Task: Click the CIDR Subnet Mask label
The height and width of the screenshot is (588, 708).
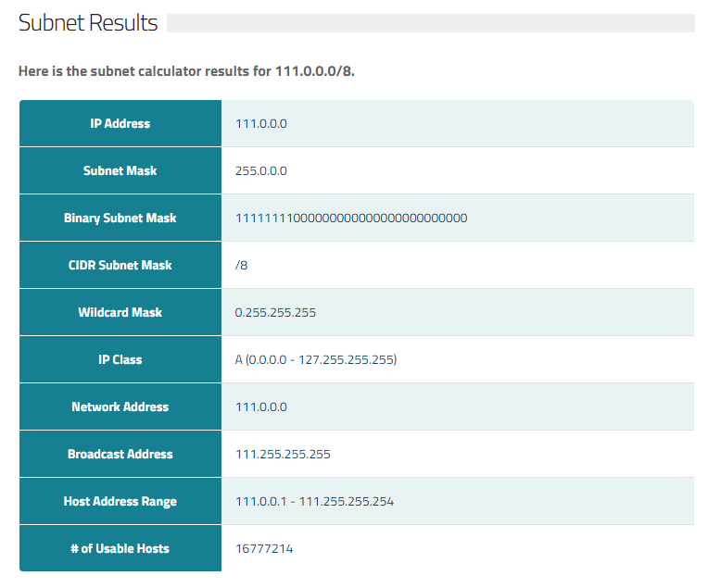Action: [120, 266]
